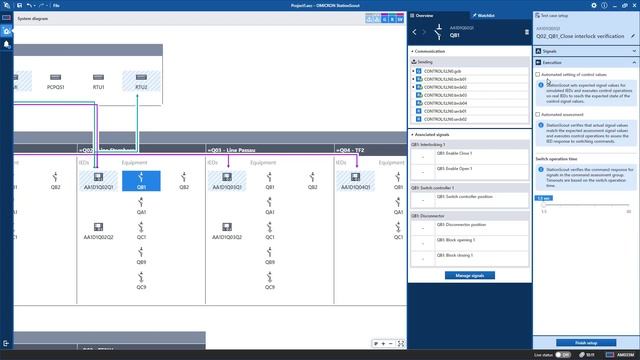Select CONTROL/LLN0.brcb03 row
The image size is (640, 360).
click(470, 95)
